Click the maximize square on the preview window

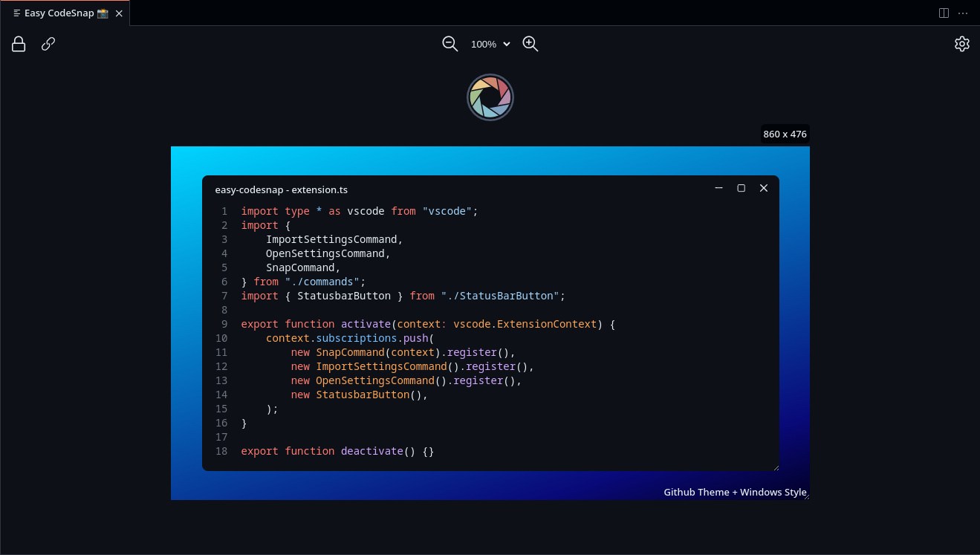[x=741, y=188]
